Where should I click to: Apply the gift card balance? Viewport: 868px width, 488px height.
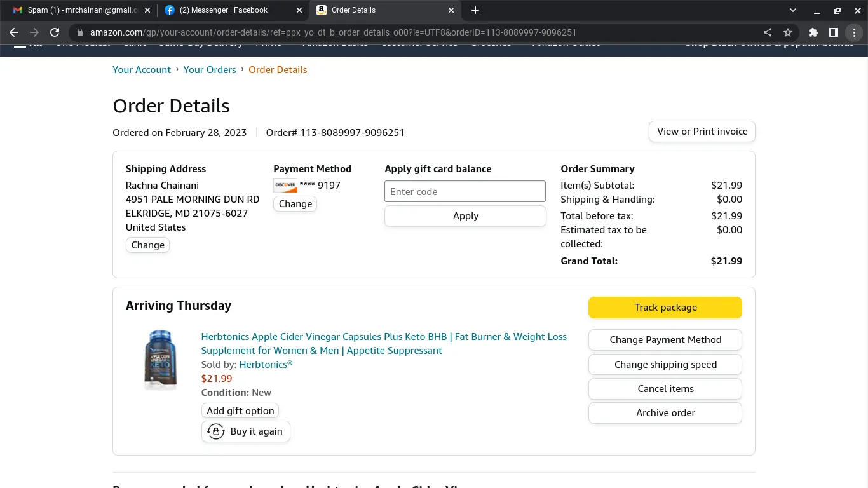pyautogui.click(x=465, y=216)
